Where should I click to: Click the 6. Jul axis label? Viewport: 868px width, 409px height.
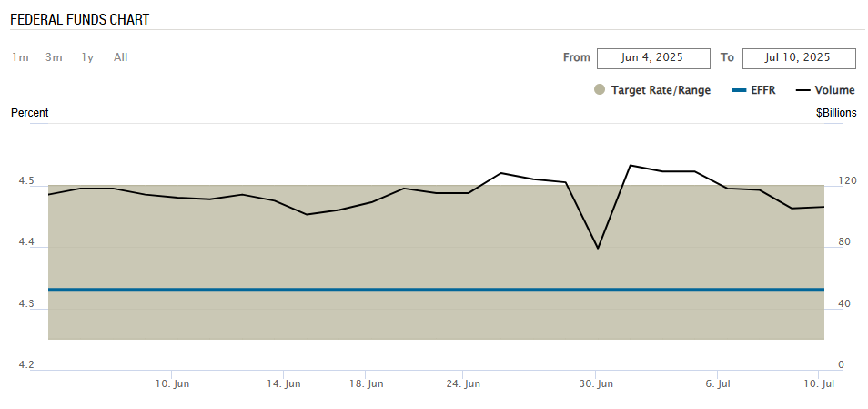click(718, 383)
